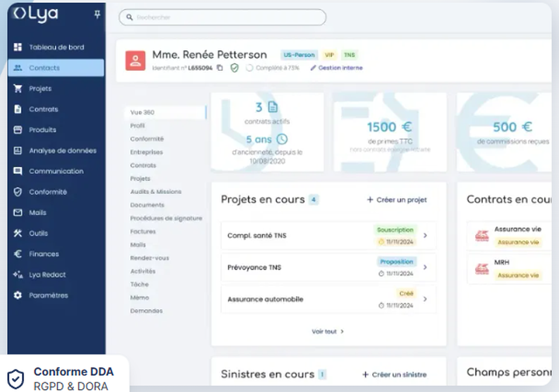Open the Mémo section
This screenshot has width=559, height=392.
pyautogui.click(x=139, y=298)
